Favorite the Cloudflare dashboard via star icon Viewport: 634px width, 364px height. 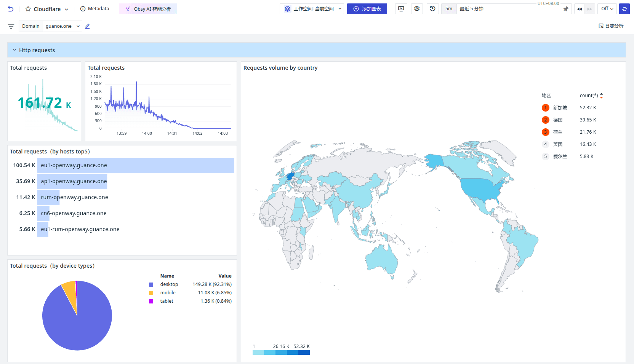[x=27, y=8]
